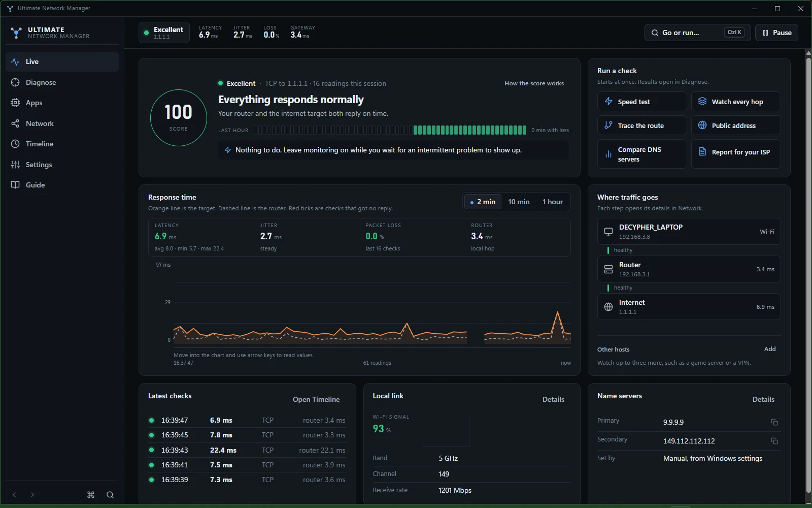Open Timeline from Latest checks
Image resolution: width=812 pixels, height=508 pixels.
[x=316, y=399]
